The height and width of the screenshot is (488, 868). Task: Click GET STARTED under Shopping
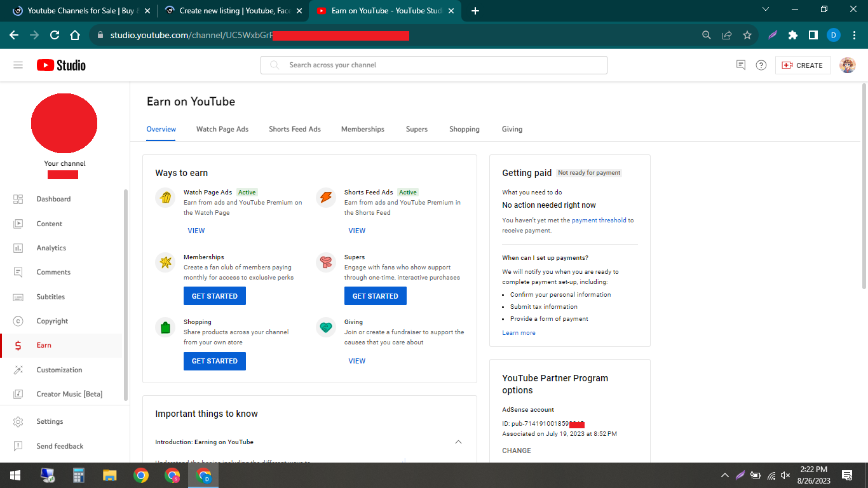click(x=214, y=361)
